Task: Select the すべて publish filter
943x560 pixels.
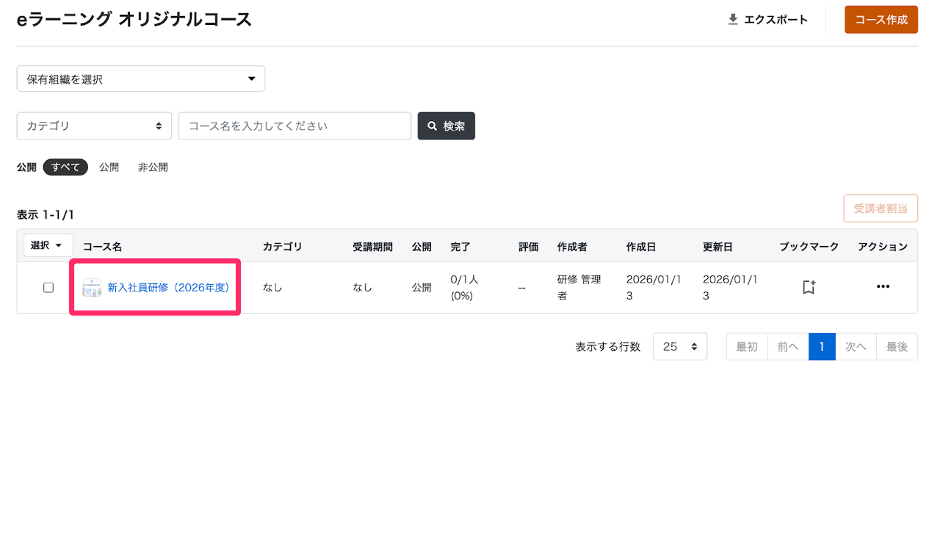Action: coord(65,167)
